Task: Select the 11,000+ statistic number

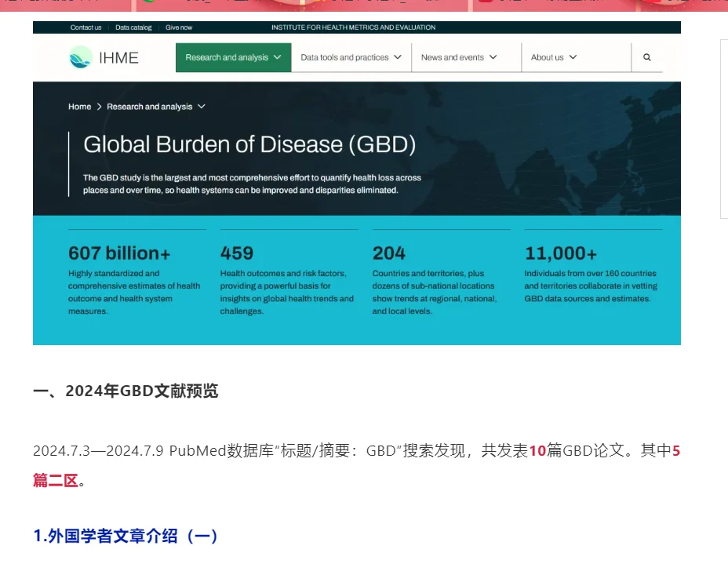Action: [560, 253]
